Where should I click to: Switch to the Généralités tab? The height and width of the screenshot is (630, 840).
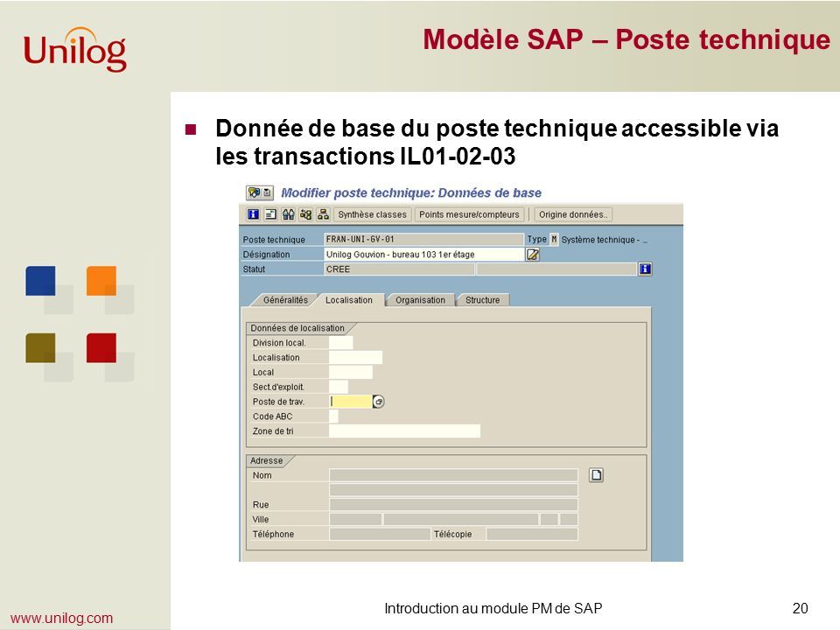tap(285, 300)
